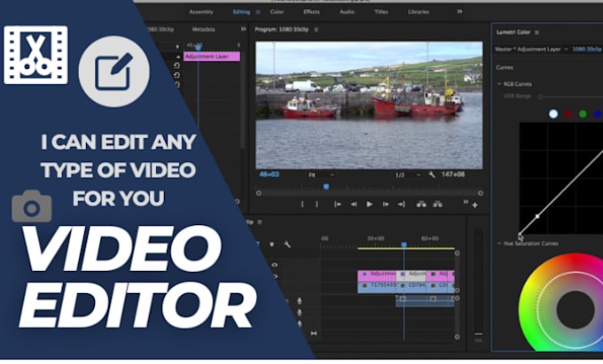Open the Editing workspace menu icon
This screenshot has width=603, height=364.
(258, 12)
